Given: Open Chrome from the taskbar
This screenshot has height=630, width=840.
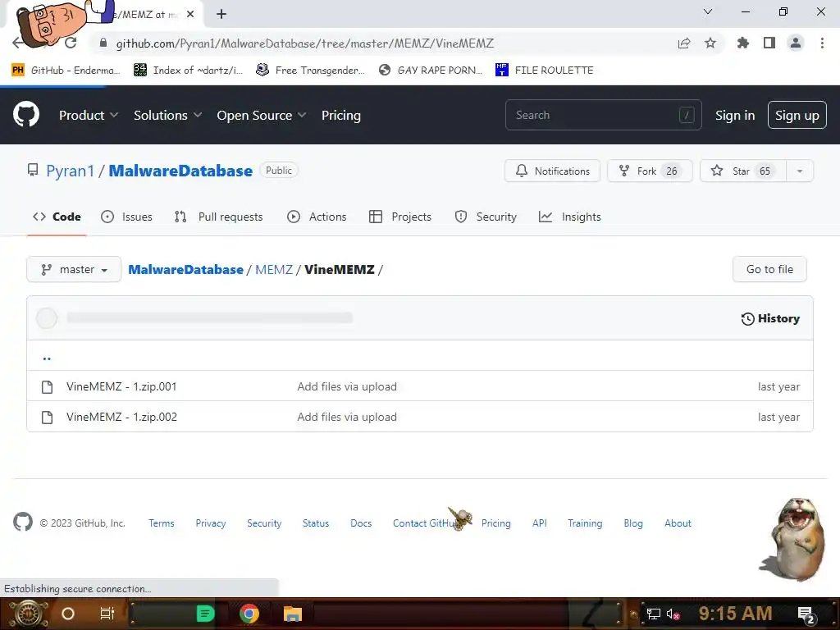Looking at the screenshot, I should (x=249, y=614).
